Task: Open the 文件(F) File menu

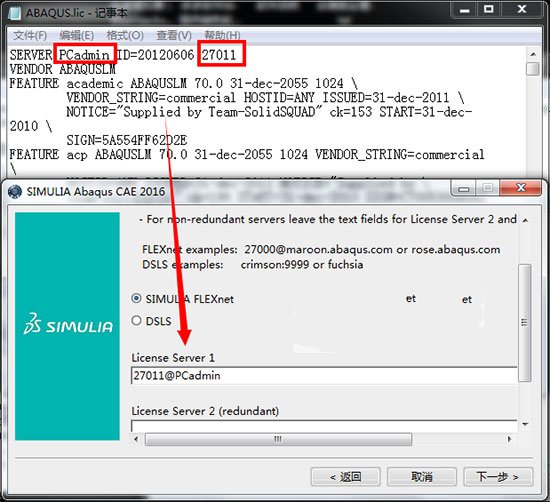Action: [x=30, y=35]
